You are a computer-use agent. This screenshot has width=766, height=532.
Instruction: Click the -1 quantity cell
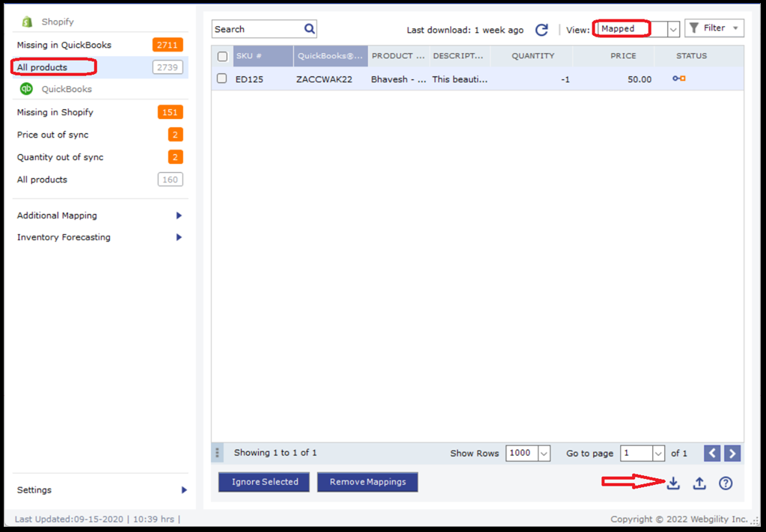(x=566, y=79)
